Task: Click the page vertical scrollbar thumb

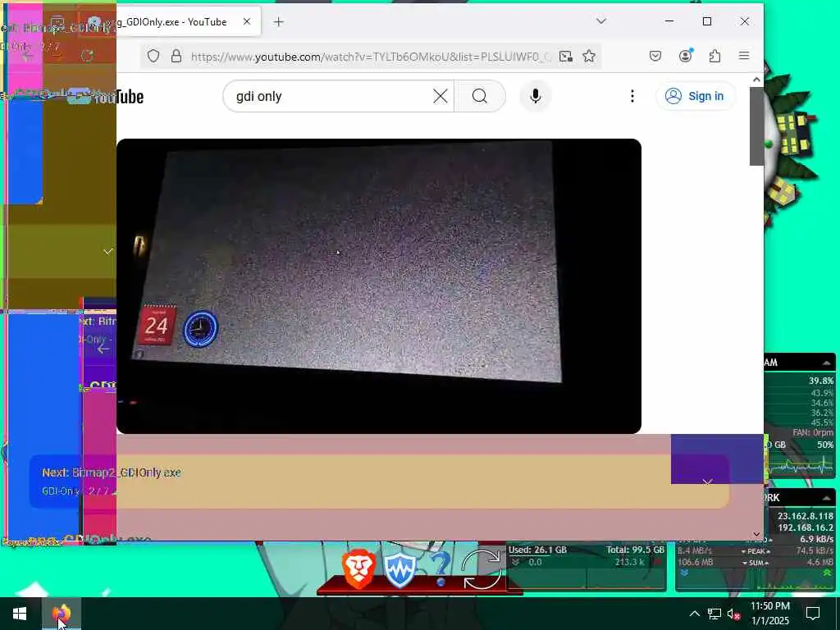Action: pos(756,126)
